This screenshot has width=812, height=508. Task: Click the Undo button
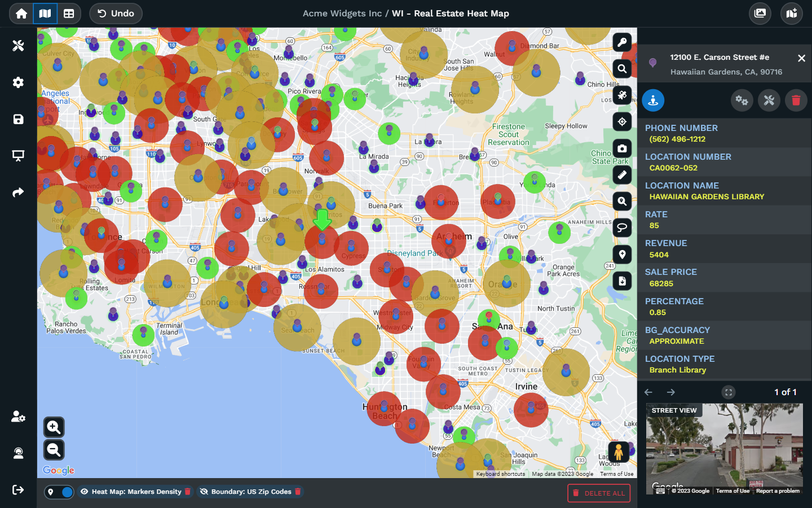click(x=116, y=14)
